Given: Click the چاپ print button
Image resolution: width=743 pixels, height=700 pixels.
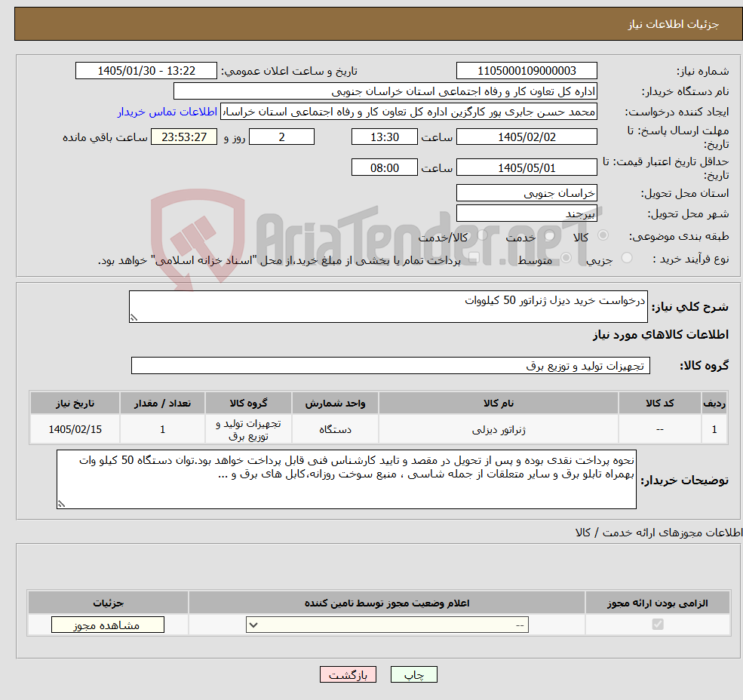Looking at the screenshot, I should (413, 674).
